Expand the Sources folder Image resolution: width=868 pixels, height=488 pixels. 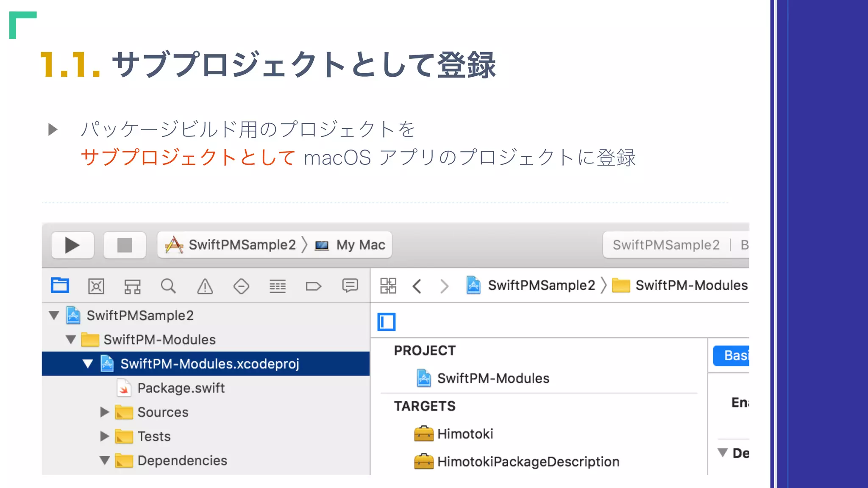tap(105, 412)
